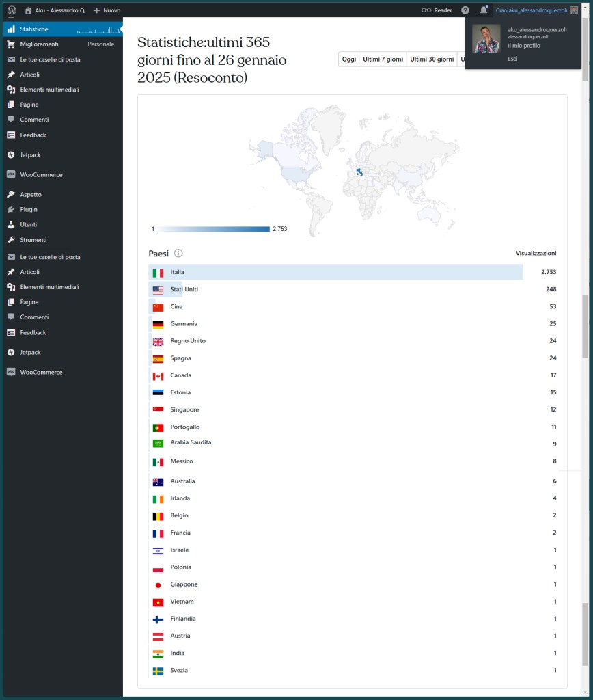The image size is (593, 700).
Task: Click the profile avatar photo
Action: [x=486, y=39]
